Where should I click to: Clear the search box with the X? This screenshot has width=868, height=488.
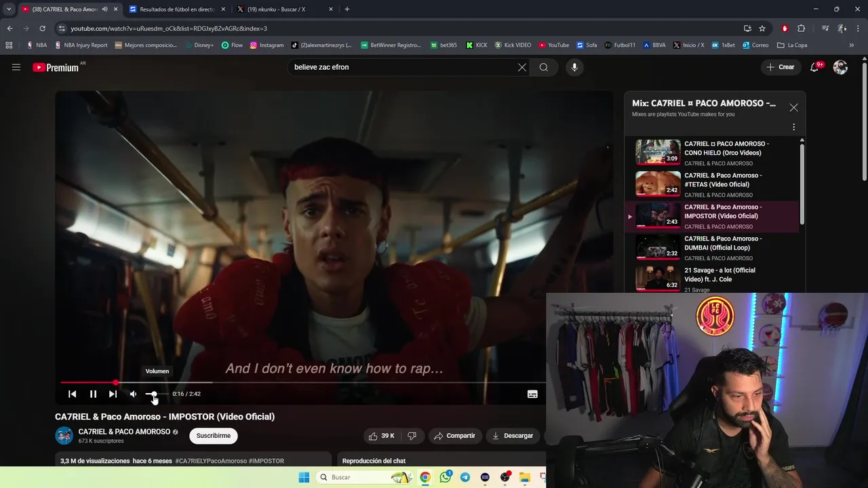point(522,67)
